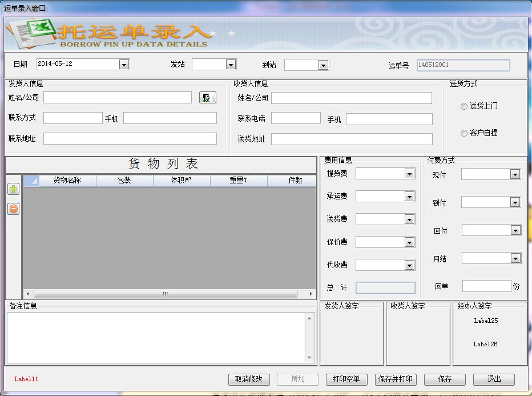Click the 备注信息 scroll-up arrow

point(309,318)
